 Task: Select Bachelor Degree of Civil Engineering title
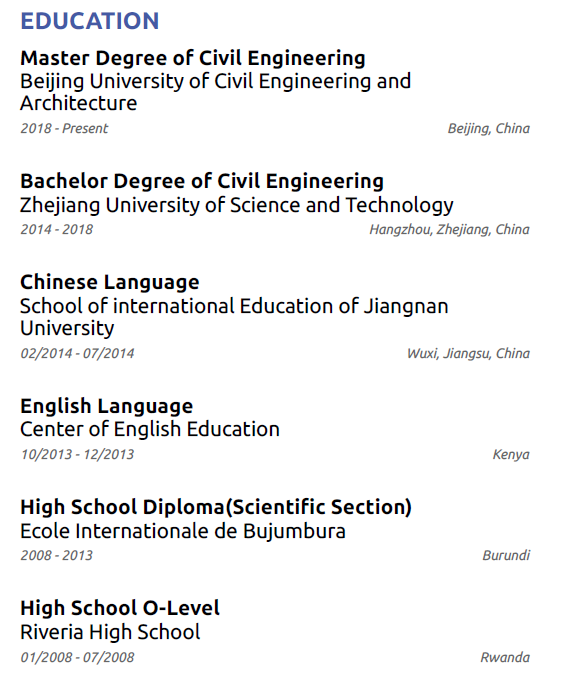pyautogui.click(x=202, y=181)
